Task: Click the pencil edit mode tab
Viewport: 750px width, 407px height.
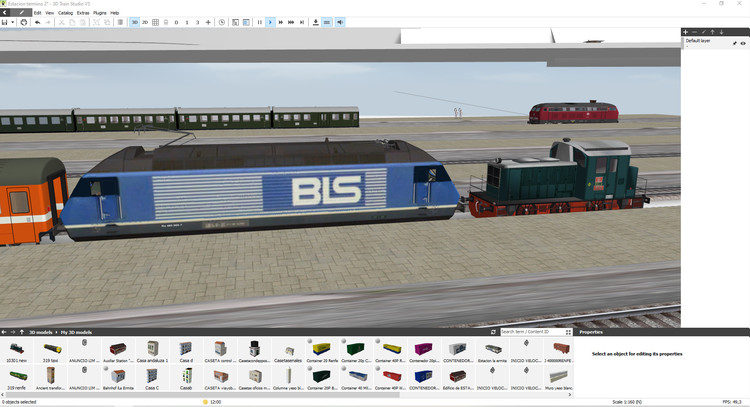Action: [21, 12]
